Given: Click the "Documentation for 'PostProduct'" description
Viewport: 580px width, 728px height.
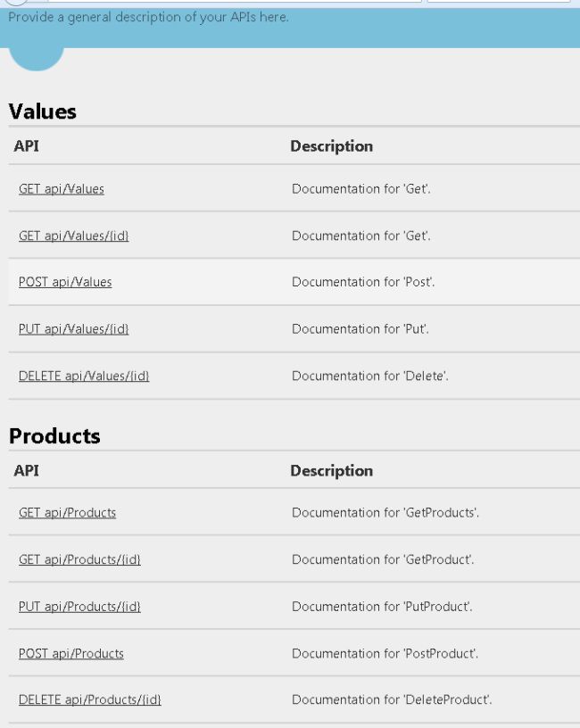Looking at the screenshot, I should click(385, 654).
